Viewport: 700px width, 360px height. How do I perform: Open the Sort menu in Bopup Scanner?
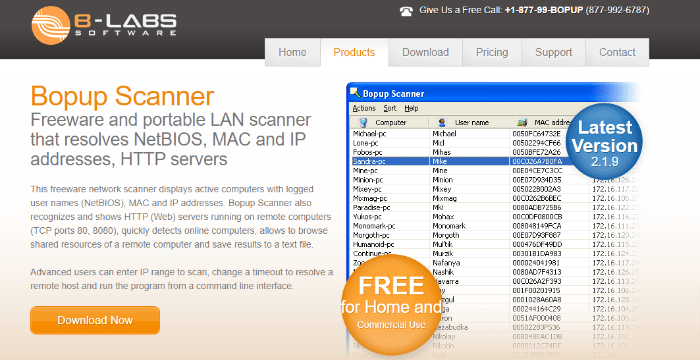(x=390, y=108)
